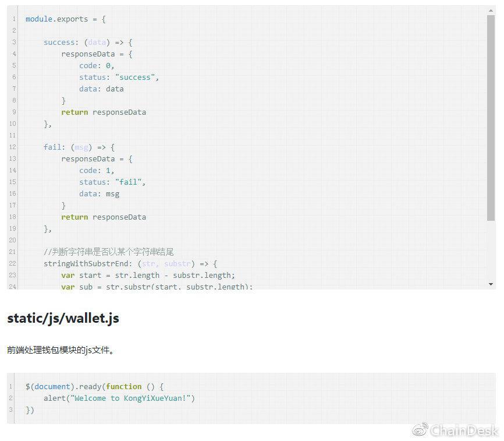Click 'return responseData' on line 9
Viewport: 504px width, 441px height.
pos(104,112)
